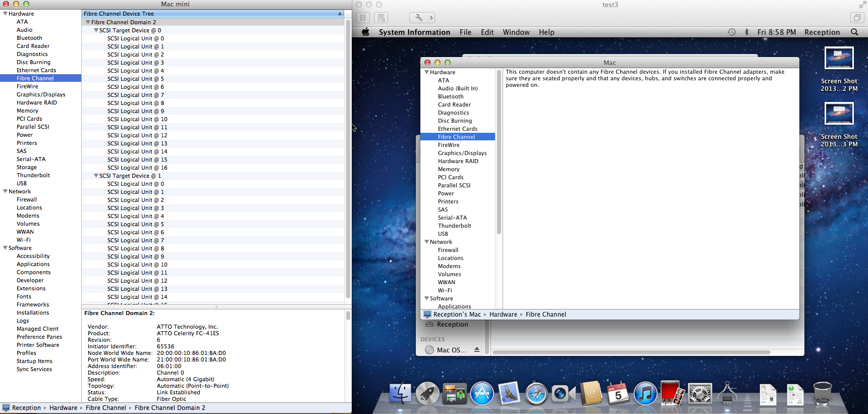The image size is (868, 414).
Task: Launch FaceTime from the Dock
Action: pyautogui.click(x=563, y=393)
